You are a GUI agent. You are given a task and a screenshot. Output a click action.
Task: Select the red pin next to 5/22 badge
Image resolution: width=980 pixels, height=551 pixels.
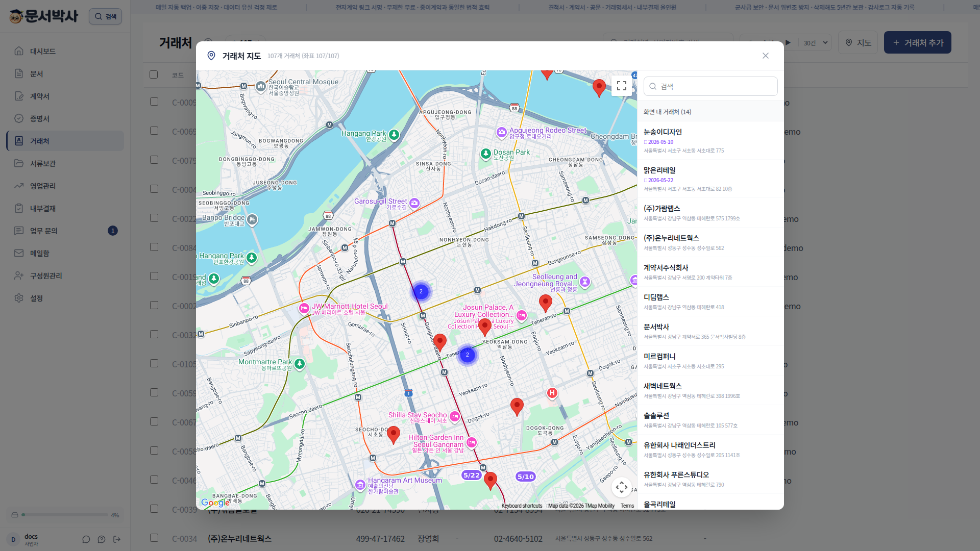point(491,481)
